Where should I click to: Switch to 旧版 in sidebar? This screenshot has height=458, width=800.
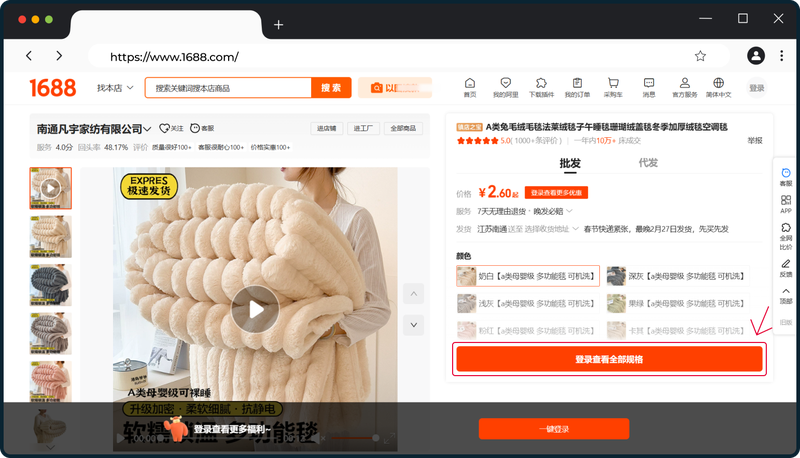point(786,322)
